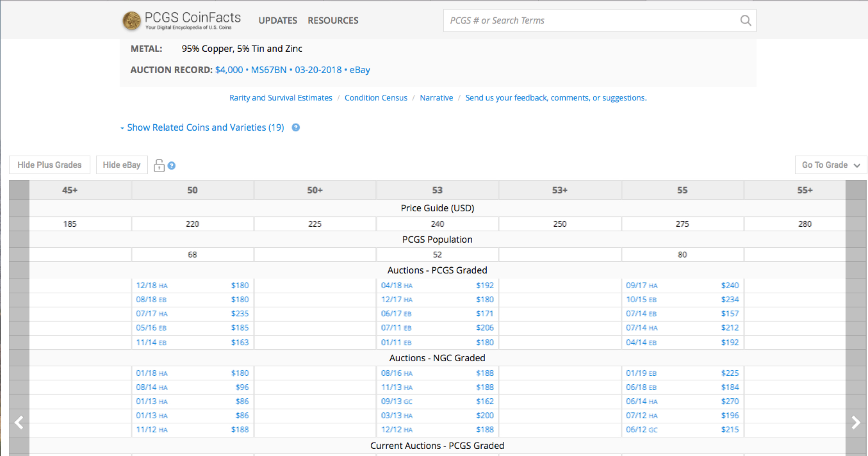
Task: Click the 275 price guide value
Action: pyautogui.click(x=682, y=224)
